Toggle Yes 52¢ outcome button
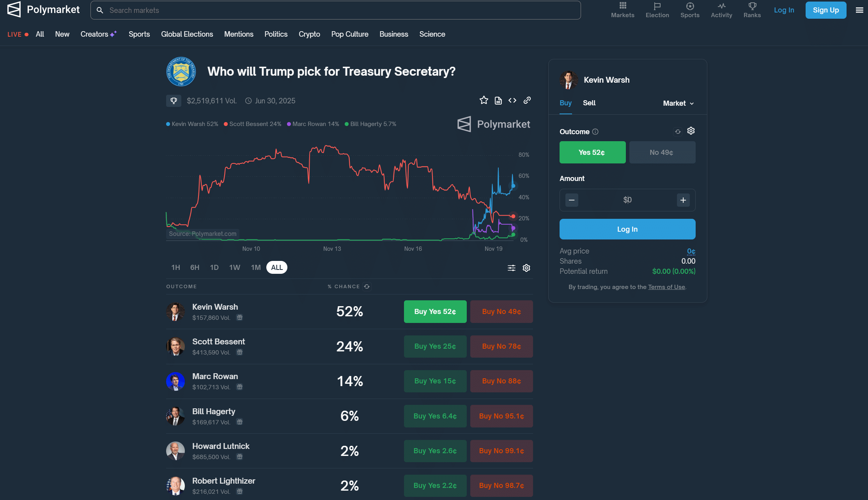Screen dimensions: 868x500 click(x=593, y=152)
